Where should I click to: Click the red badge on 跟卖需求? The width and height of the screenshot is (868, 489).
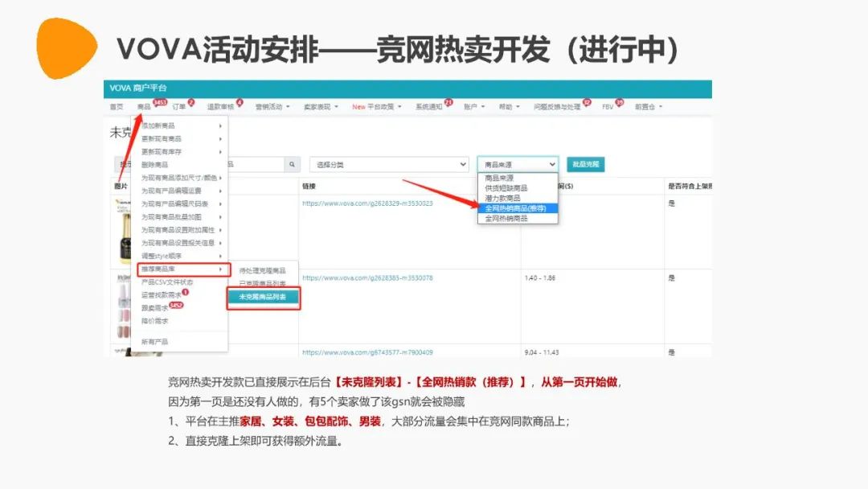[x=176, y=305]
